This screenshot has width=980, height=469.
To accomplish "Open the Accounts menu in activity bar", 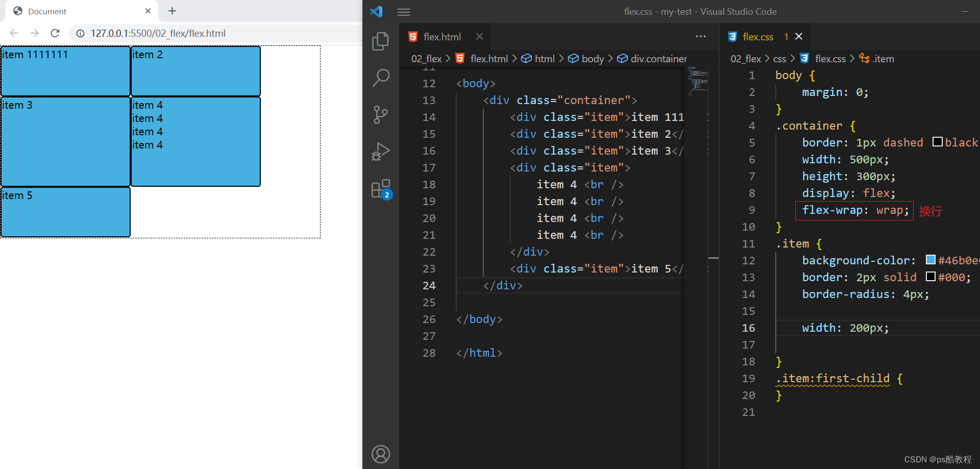I will [381, 454].
